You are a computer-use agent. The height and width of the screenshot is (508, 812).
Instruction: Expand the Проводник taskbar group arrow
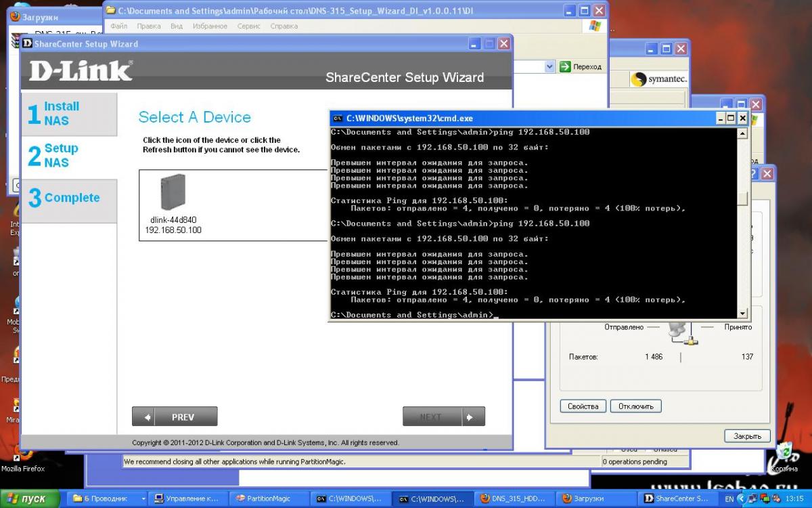pos(143,499)
